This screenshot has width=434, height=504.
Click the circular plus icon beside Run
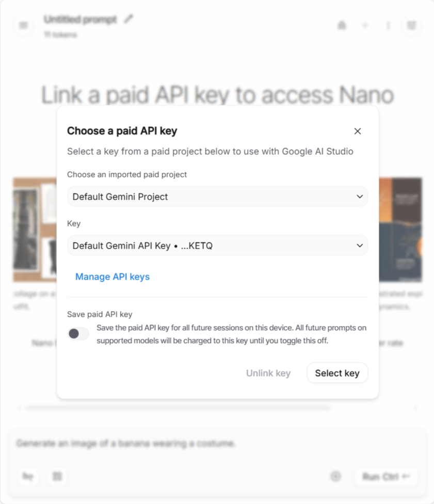(335, 476)
